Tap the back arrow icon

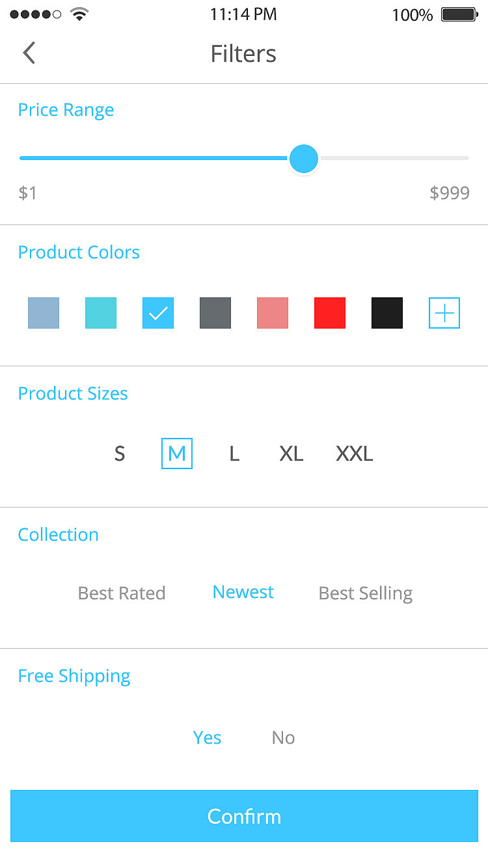coord(29,53)
